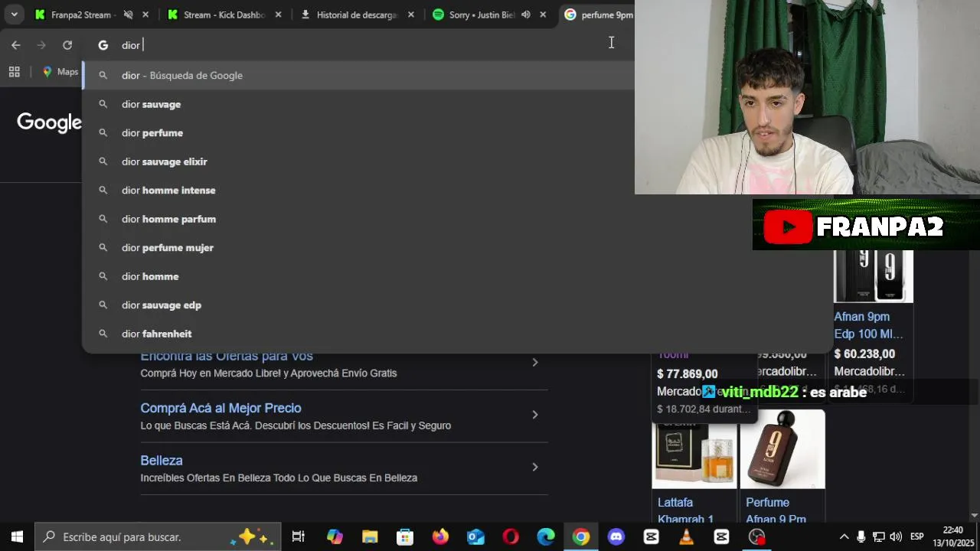Open the Maps bookmark
Screen dimensions: 980x551
[60, 72]
